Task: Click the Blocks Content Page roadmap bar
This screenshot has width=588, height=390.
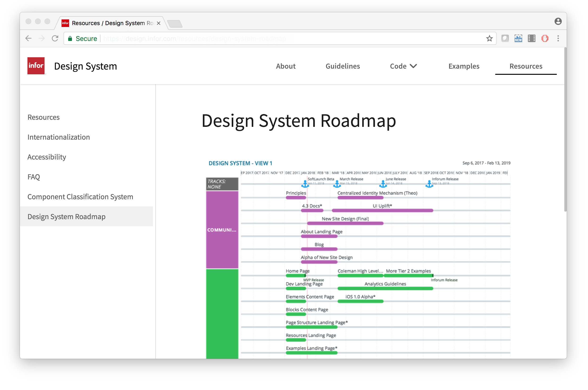Action: [296, 314]
